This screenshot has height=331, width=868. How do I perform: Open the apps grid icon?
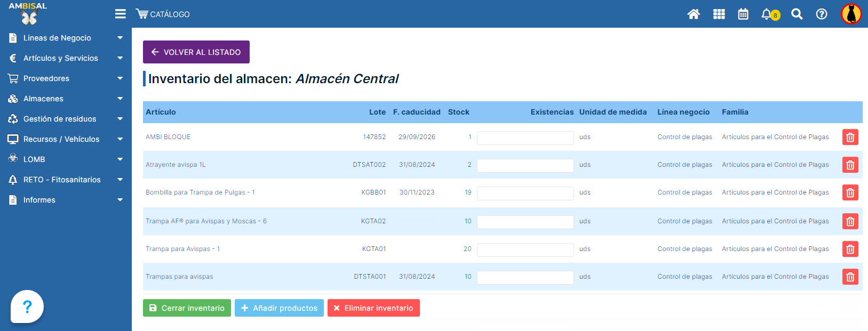click(x=719, y=14)
